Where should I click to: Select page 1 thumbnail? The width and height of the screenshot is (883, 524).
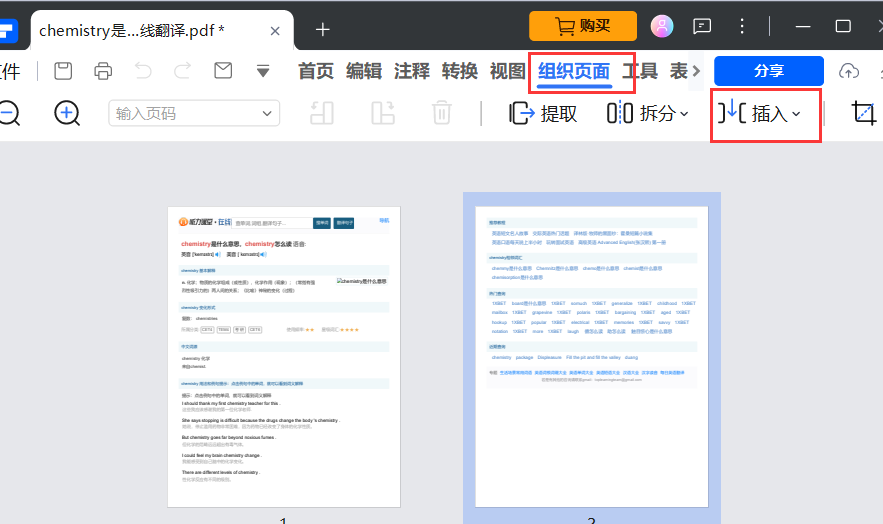point(284,357)
